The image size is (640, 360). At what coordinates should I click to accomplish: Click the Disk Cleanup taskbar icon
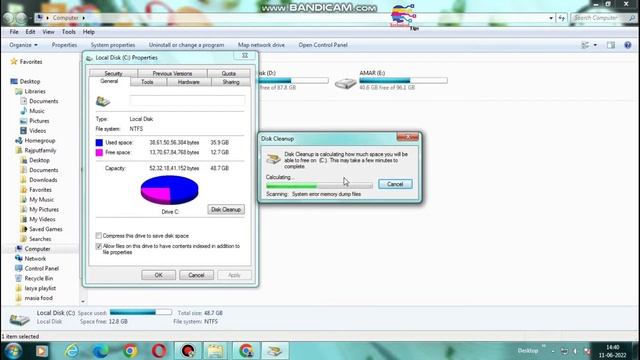[x=275, y=351]
